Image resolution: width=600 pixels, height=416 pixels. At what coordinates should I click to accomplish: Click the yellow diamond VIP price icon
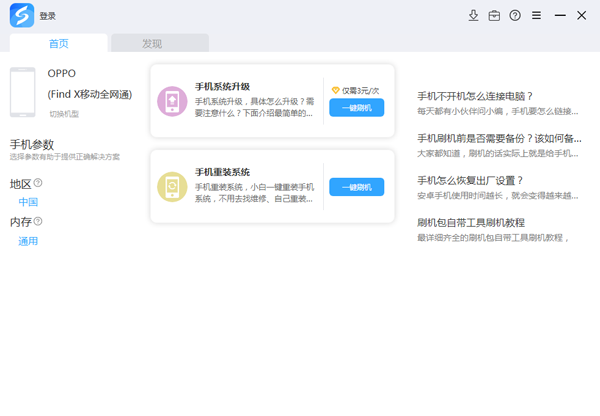(336, 90)
